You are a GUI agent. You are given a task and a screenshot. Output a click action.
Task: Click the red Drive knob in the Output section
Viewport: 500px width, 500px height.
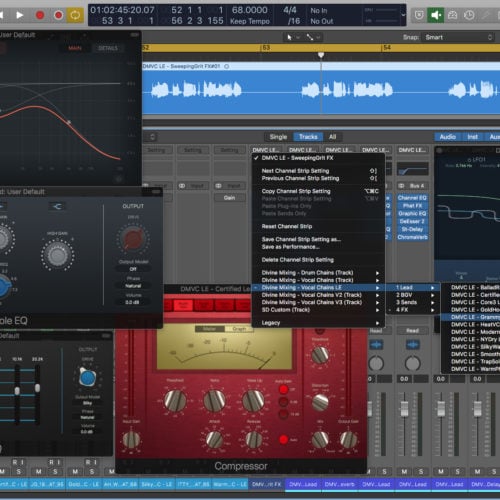[x=133, y=239]
